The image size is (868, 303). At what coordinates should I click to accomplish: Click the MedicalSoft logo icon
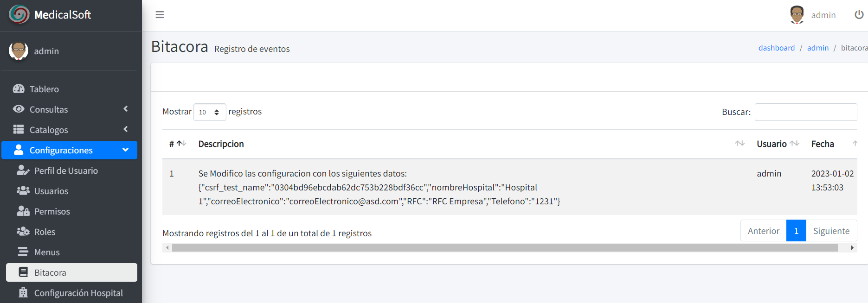(x=19, y=14)
